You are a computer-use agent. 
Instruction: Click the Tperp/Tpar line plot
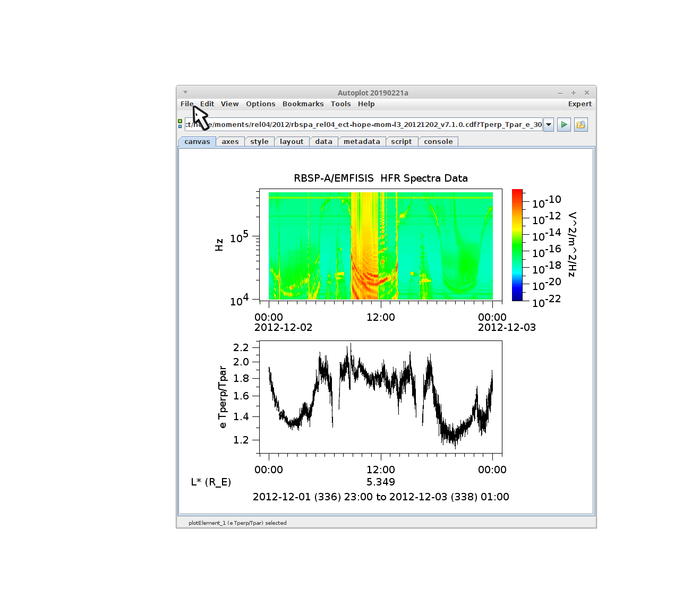point(380,397)
